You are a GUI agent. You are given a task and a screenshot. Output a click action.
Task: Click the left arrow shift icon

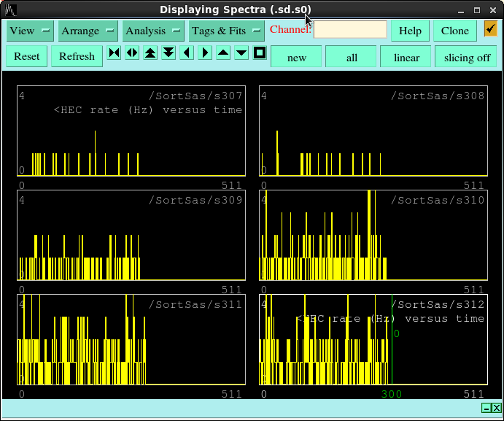pyautogui.click(x=187, y=53)
